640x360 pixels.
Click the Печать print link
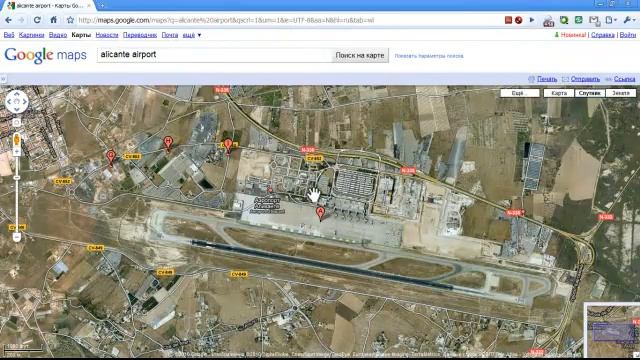point(547,79)
